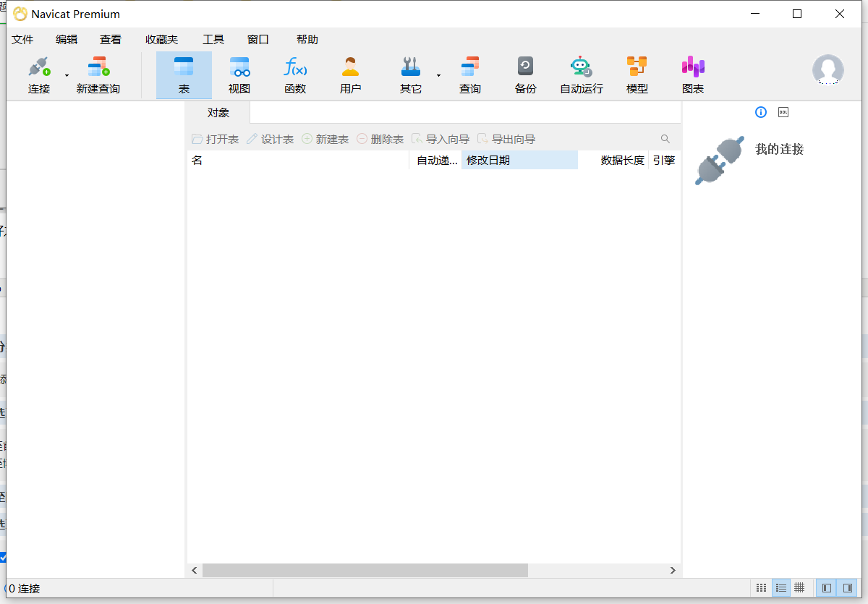868x604 pixels.
Task: Click the '0 连接' status bar text
Action: tap(25, 589)
